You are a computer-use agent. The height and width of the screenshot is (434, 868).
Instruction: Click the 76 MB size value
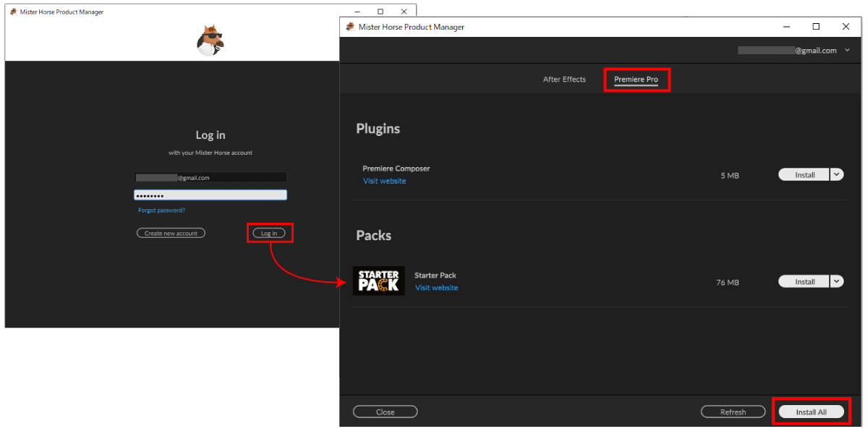[x=728, y=283]
